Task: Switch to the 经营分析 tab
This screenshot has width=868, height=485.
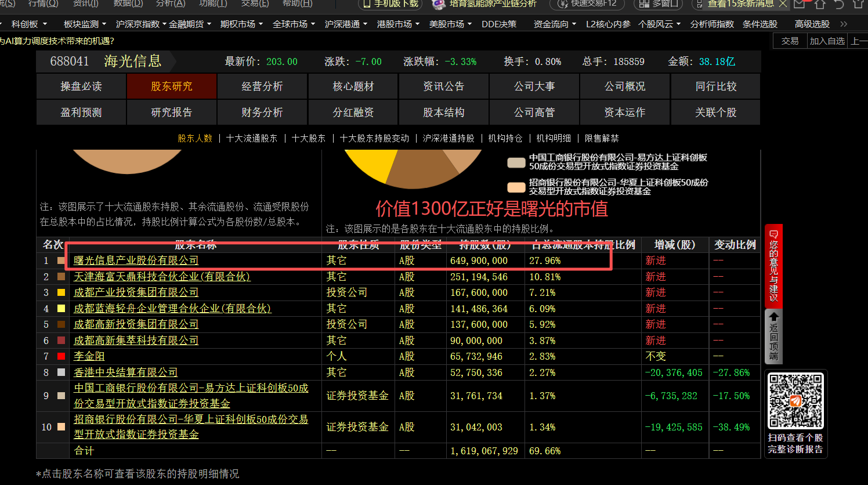Action: [262, 86]
